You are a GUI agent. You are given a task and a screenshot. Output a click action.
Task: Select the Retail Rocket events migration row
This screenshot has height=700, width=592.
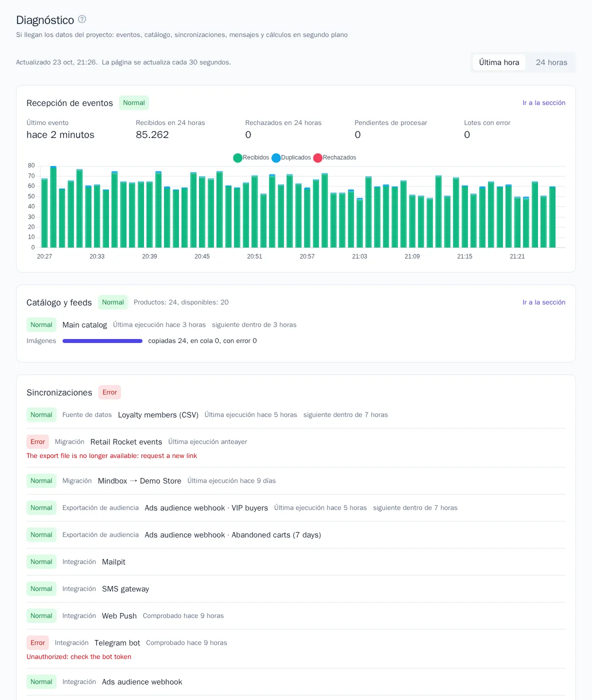(x=296, y=448)
